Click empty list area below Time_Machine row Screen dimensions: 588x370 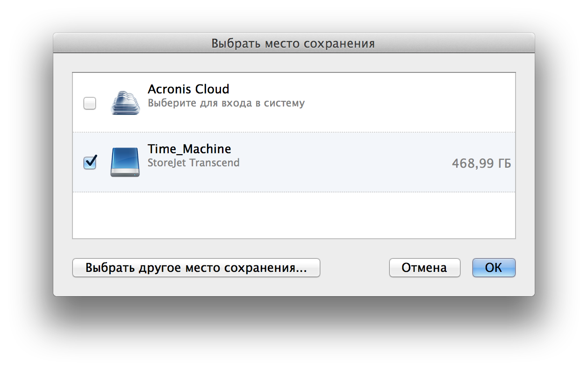tap(294, 215)
